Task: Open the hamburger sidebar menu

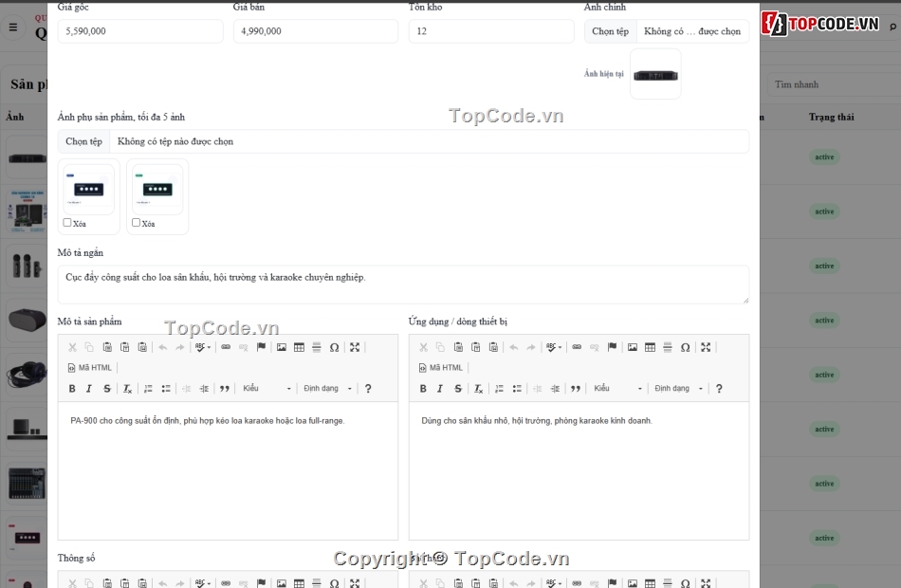Action: click(13, 27)
